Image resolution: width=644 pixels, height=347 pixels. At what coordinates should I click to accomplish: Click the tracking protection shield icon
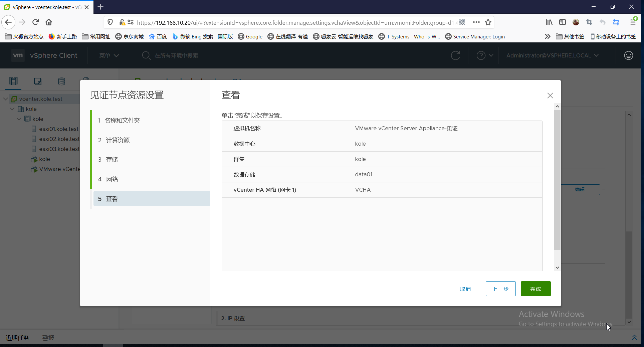110,22
